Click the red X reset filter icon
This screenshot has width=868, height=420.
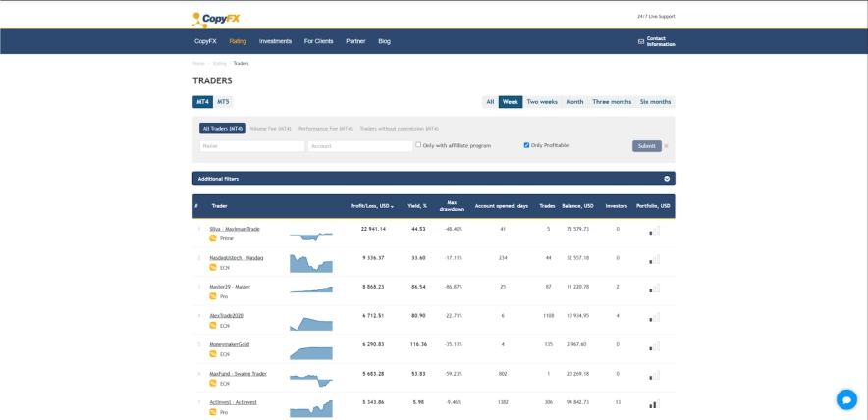[x=666, y=146]
